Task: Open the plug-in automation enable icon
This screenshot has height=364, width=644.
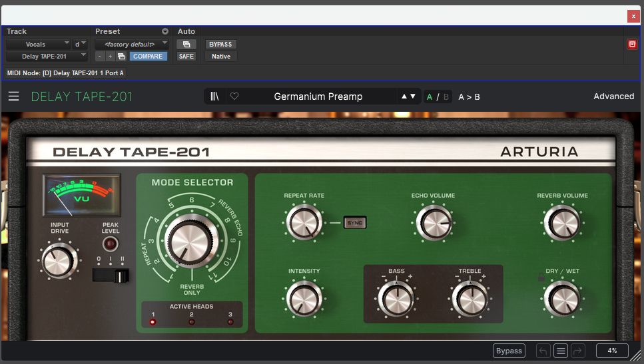Action: pyautogui.click(x=186, y=45)
